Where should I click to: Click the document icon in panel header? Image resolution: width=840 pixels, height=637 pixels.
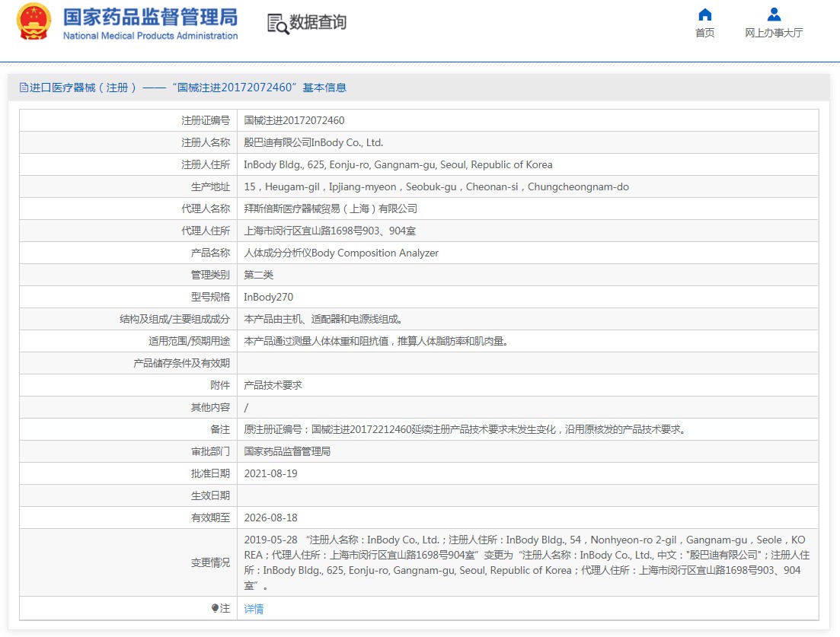pyautogui.click(x=24, y=88)
